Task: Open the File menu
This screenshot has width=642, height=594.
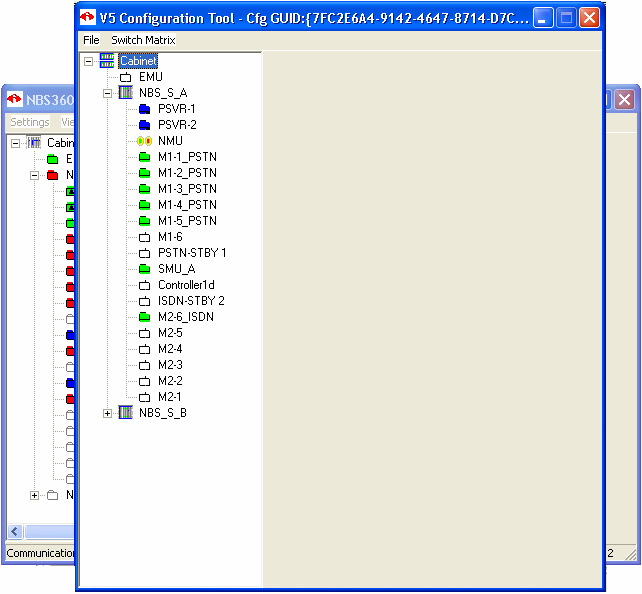Action: [91, 40]
